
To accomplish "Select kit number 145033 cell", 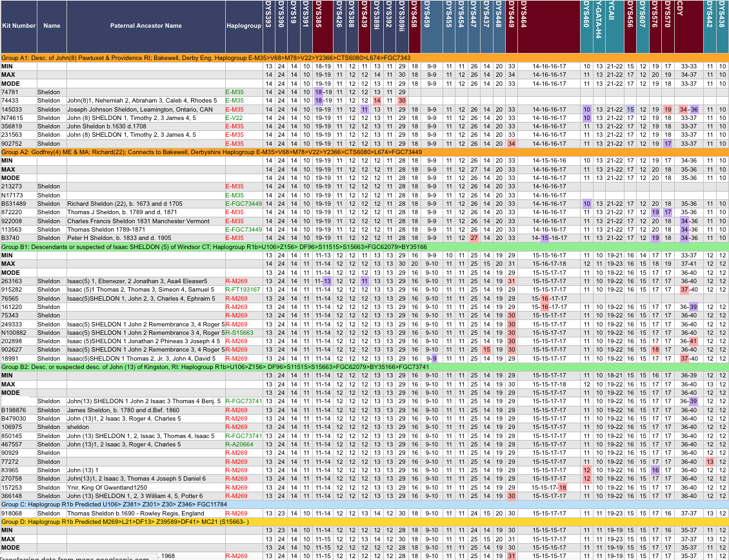I will click(x=18, y=110).
